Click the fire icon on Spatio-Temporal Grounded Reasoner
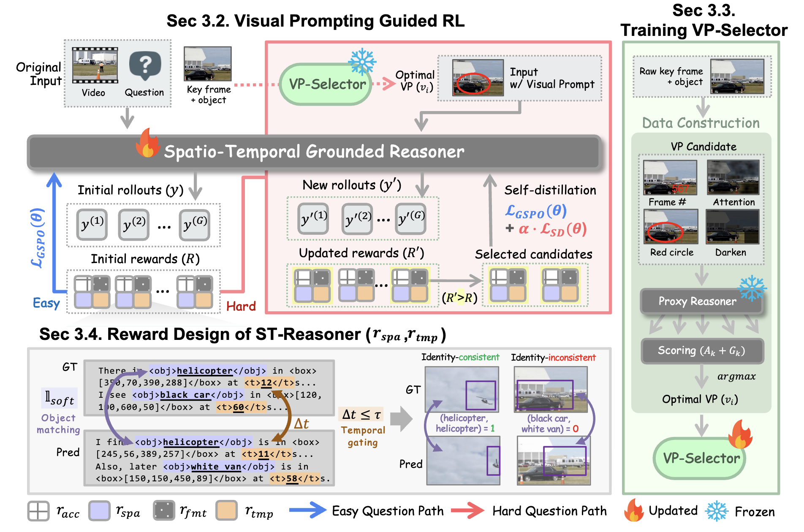The height and width of the screenshot is (532, 804). 147,144
